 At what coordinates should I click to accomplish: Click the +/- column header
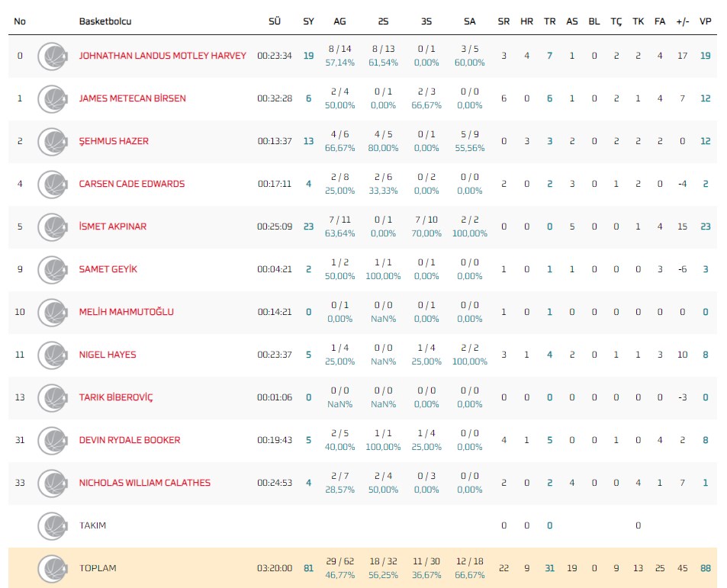(682, 21)
